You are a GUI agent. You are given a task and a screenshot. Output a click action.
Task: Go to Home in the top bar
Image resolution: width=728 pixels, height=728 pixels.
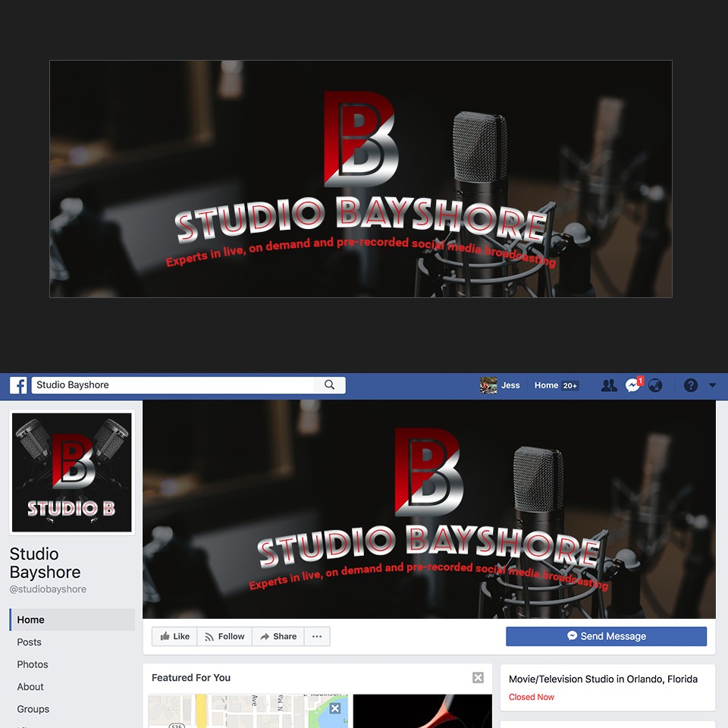(x=546, y=385)
